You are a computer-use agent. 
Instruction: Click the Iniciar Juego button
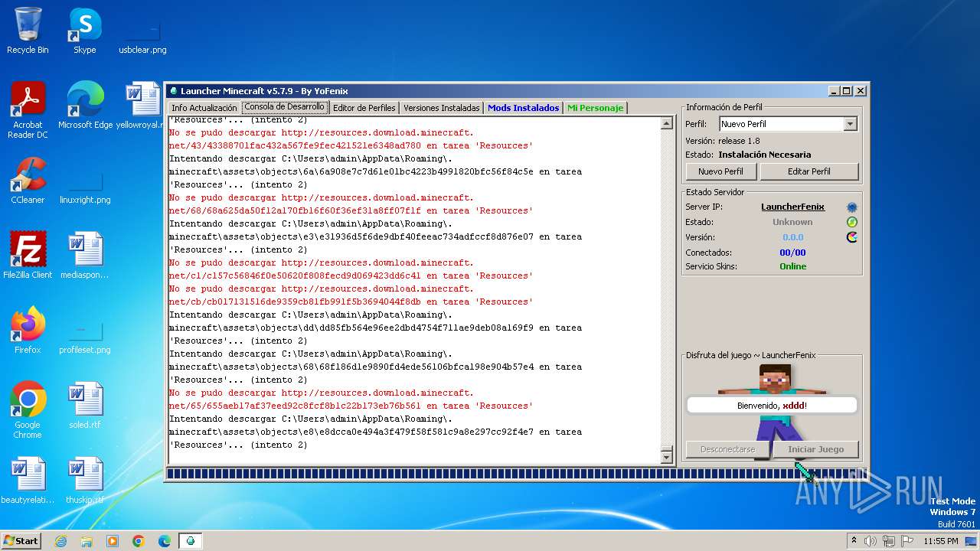pyautogui.click(x=815, y=449)
